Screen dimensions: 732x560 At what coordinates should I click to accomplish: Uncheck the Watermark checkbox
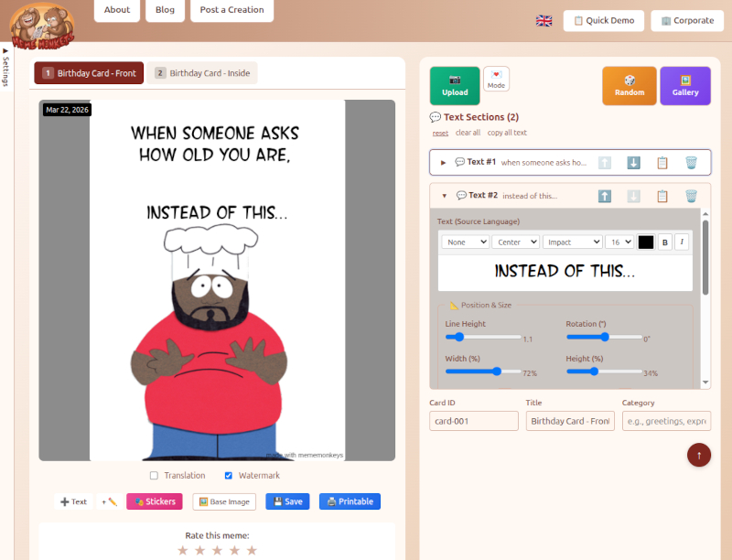(229, 476)
